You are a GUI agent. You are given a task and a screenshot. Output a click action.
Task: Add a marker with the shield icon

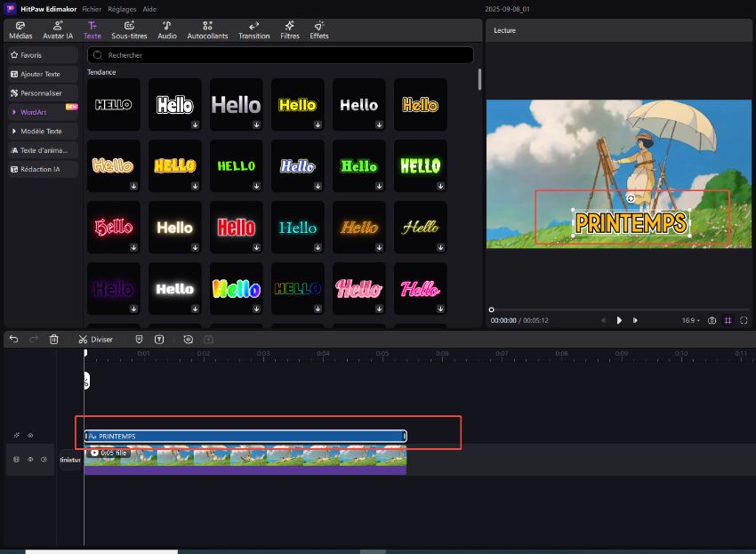pos(139,340)
